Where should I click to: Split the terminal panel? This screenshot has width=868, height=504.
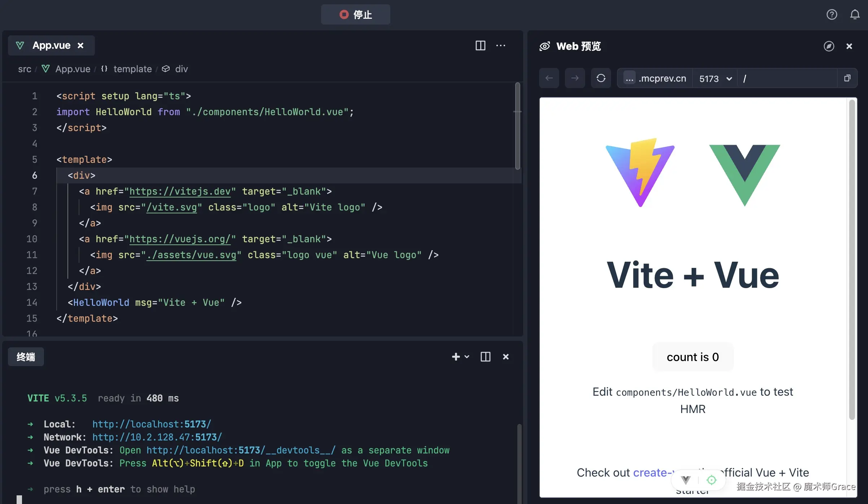[485, 357]
